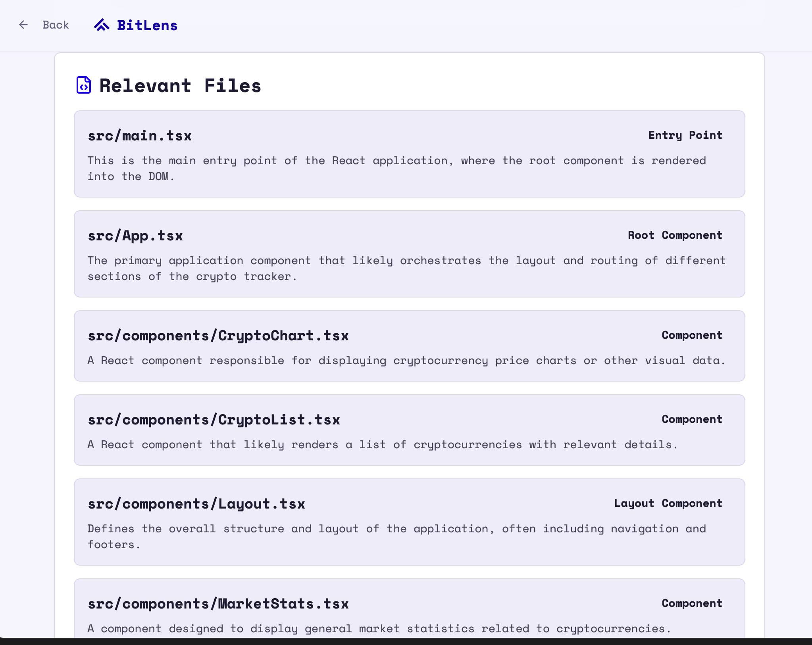Click the Component tag on MarketStats card
This screenshot has width=812, height=645.
pos(691,603)
